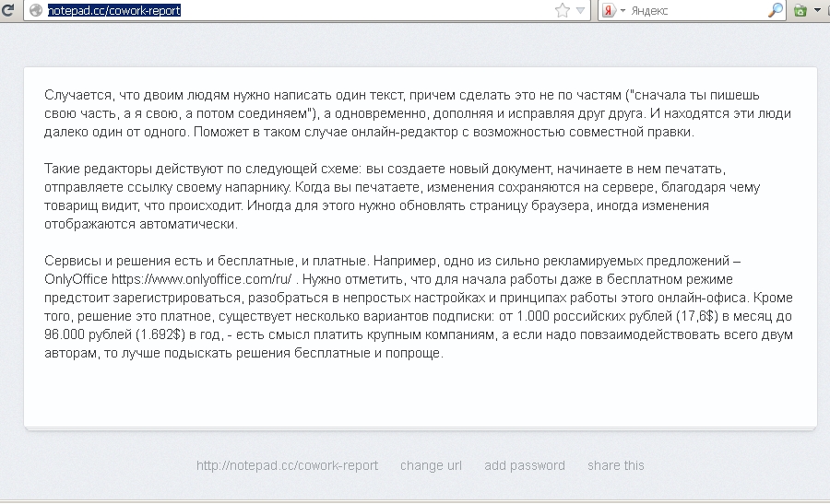
Task: Click the change url link
Action: tap(431, 465)
